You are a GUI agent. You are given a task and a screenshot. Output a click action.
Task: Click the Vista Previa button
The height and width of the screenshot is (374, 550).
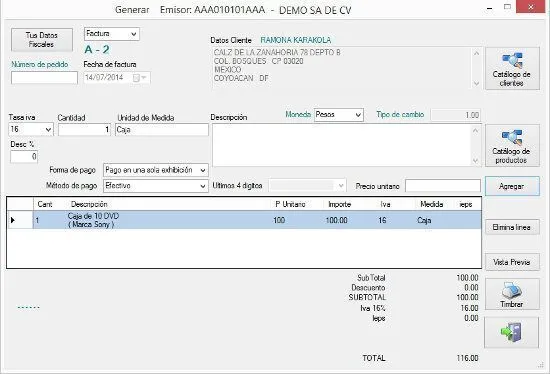coord(512,262)
